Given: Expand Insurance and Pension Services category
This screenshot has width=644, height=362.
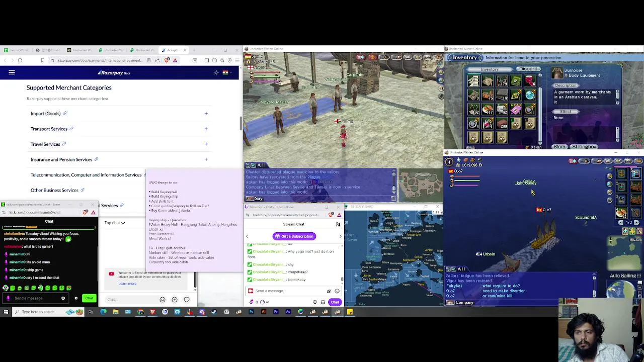Looking at the screenshot, I should [x=206, y=159].
